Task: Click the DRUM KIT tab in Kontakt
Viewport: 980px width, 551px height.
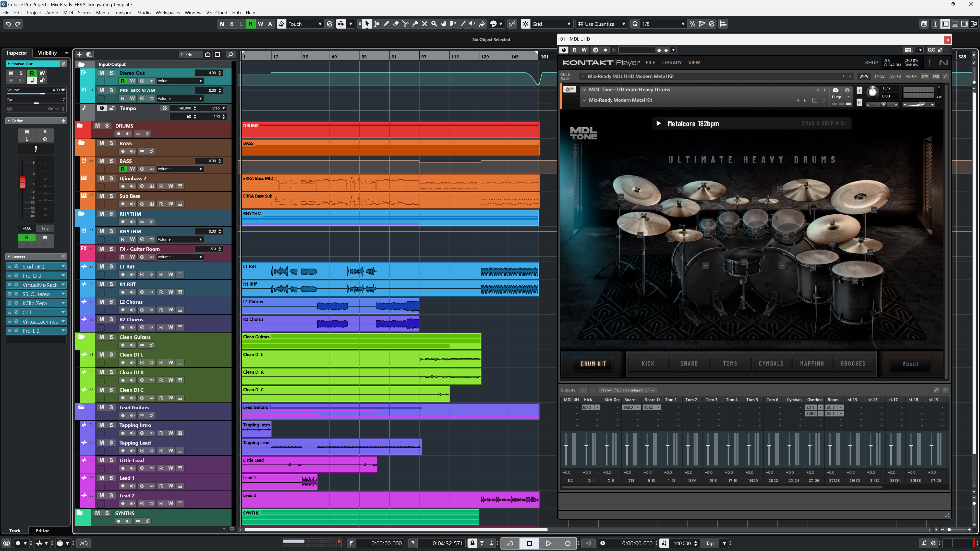Action: click(x=593, y=363)
